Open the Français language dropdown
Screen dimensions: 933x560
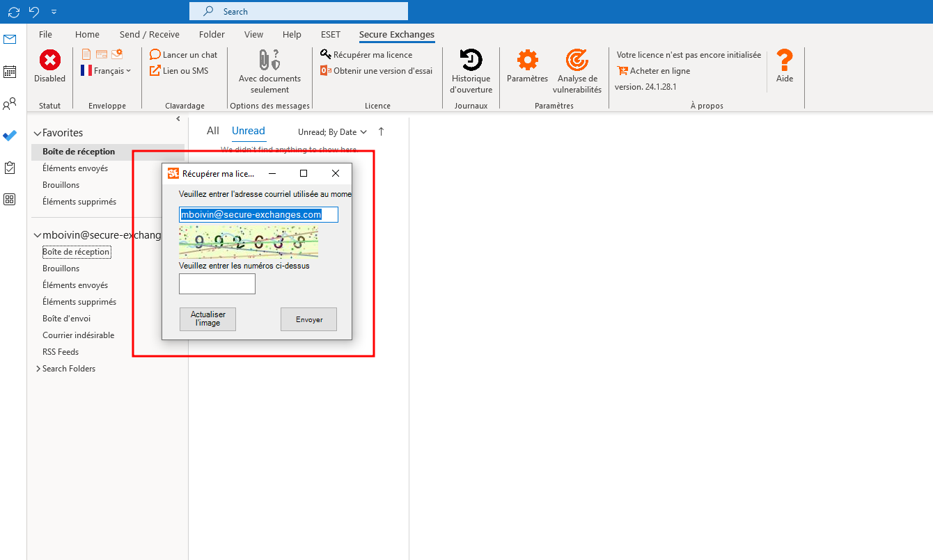[x=106, y=70]
